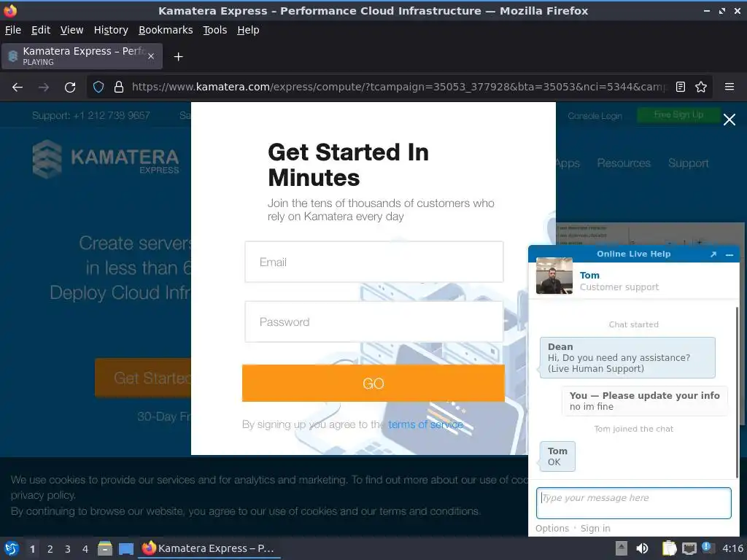
Task: Go back with the browser back arrow
Action: (18, 87)
